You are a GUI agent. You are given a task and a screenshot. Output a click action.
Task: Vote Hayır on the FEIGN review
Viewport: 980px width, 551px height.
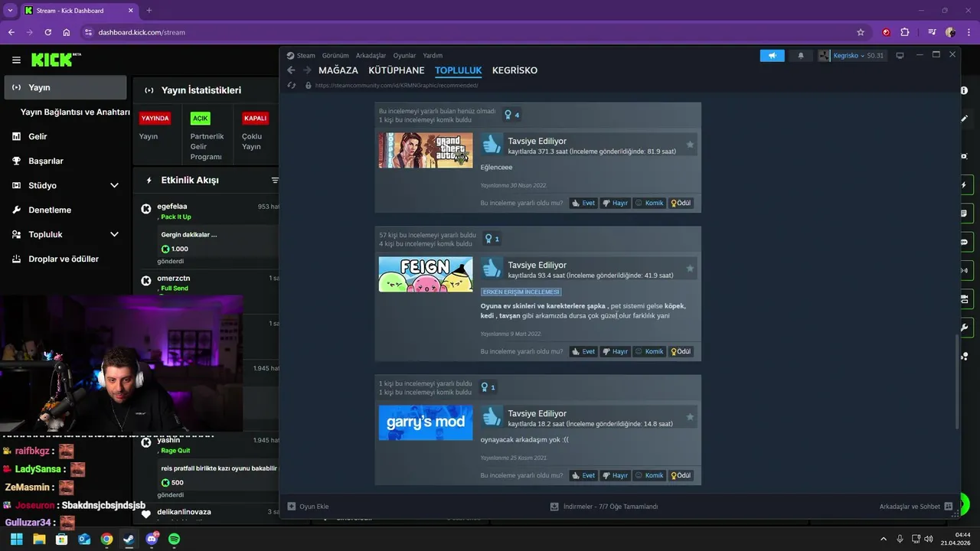(616, 351)
